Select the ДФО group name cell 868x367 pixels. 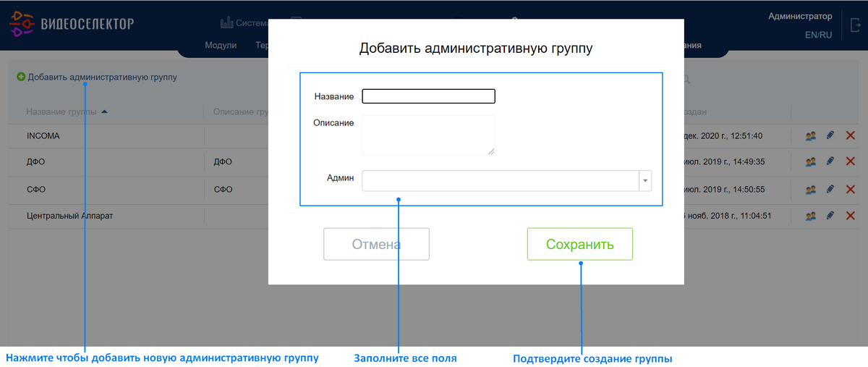tap(36, 162)
